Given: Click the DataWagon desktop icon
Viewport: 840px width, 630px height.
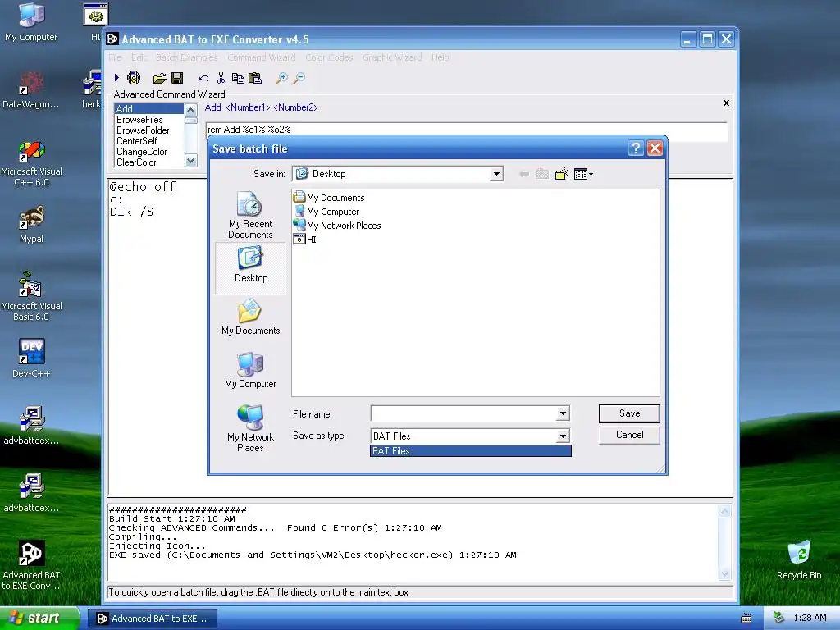Looking at the screenshot, I should (x=31, y=90).
